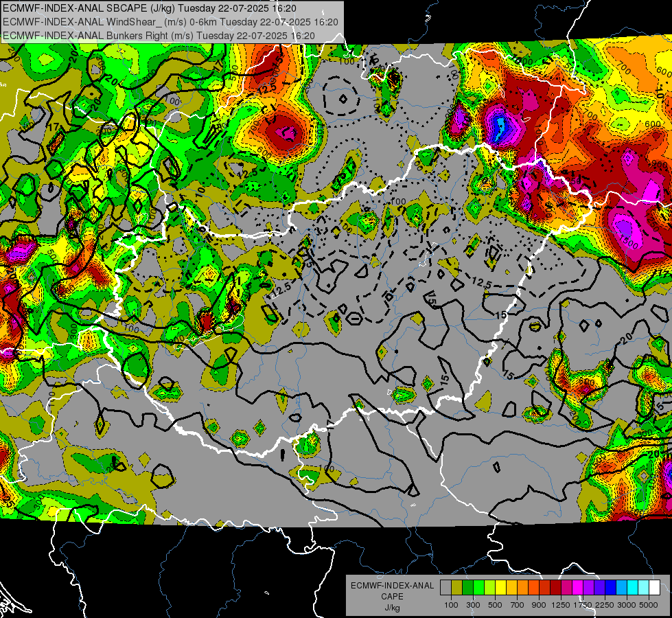
Task: Select the amber legend swatch after 500
Action: pyautogui.click(x=511, y=588)
